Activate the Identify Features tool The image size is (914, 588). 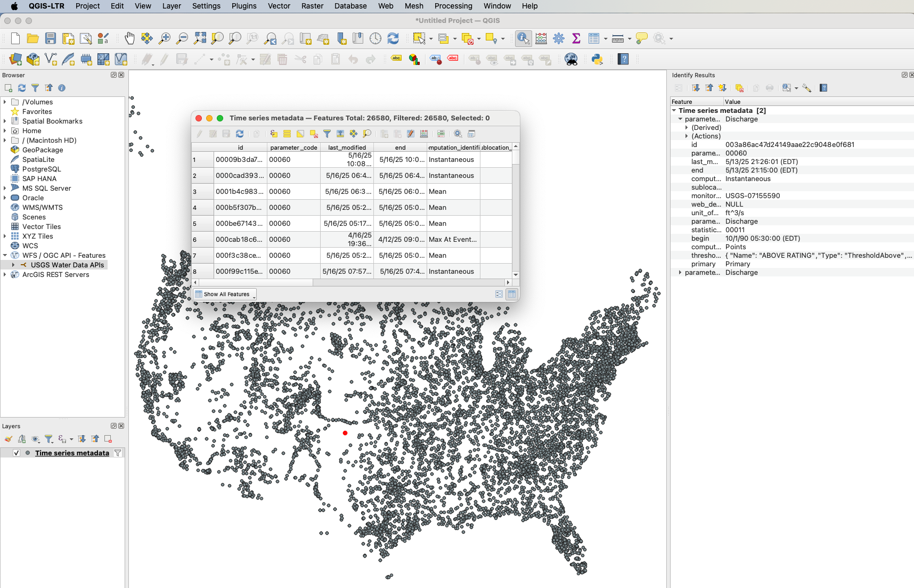pyautogui.click(x=523, y=38)
